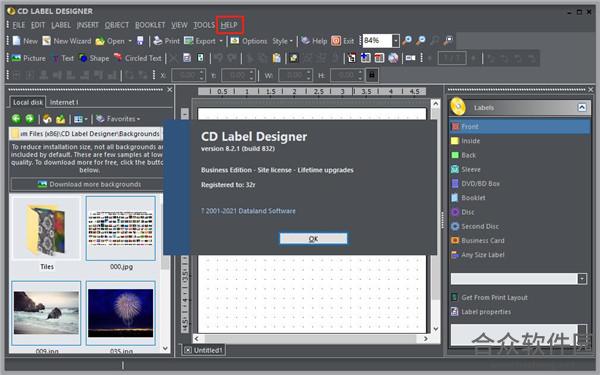Insert a Shape object
The height and width of the screenshot is (375, 600).
point(94,58)
